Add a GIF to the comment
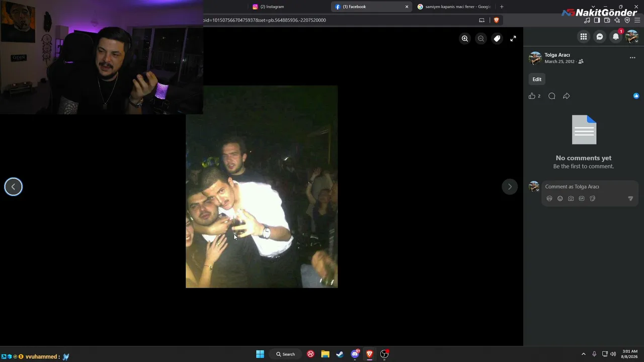 click(x=582, y=199)
